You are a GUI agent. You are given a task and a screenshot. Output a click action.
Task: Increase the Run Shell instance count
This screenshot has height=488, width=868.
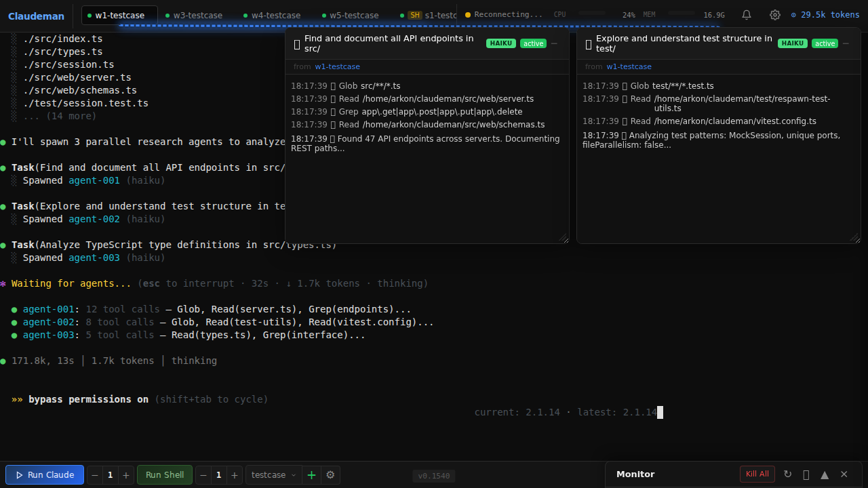234,475
